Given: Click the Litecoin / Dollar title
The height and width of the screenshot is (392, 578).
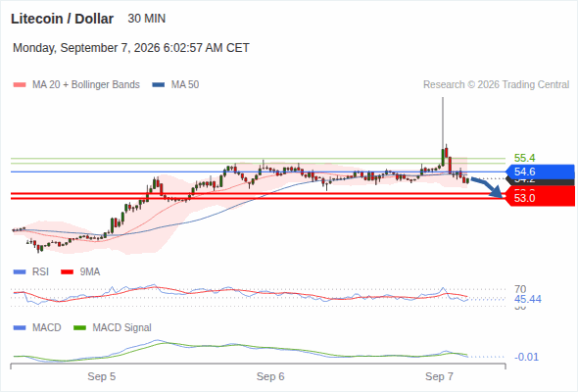Looking at the screenshot, I should (63, 19).
